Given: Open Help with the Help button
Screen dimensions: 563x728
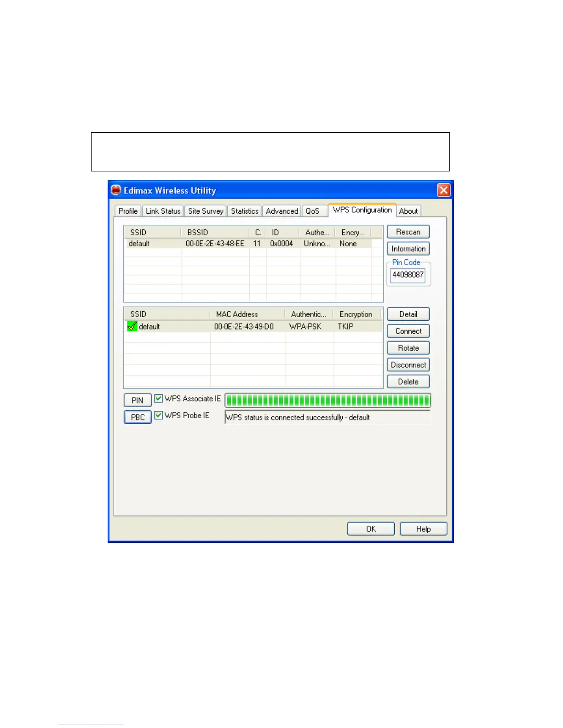Looking at the screenshot, I should pos(423,529).
